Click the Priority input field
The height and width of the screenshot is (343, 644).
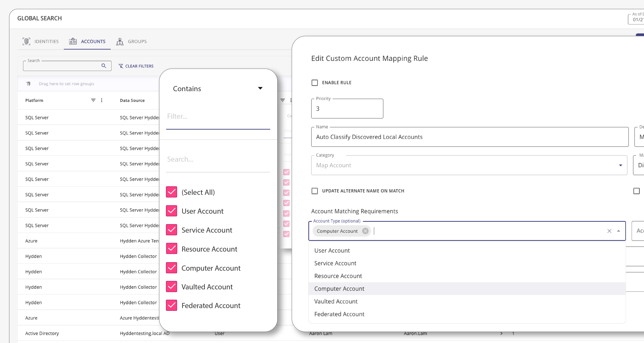[347, 109]
